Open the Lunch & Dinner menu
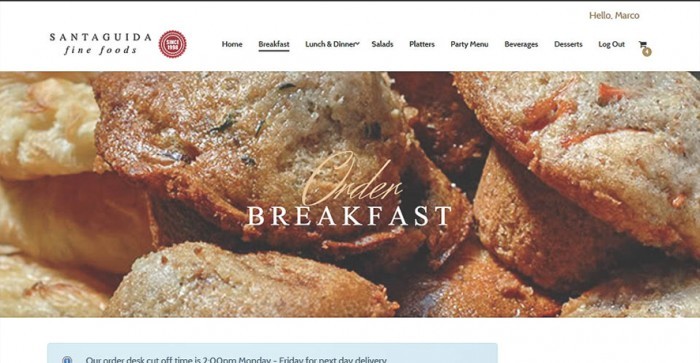The image size is (700, 363). (x=330, y=44)
